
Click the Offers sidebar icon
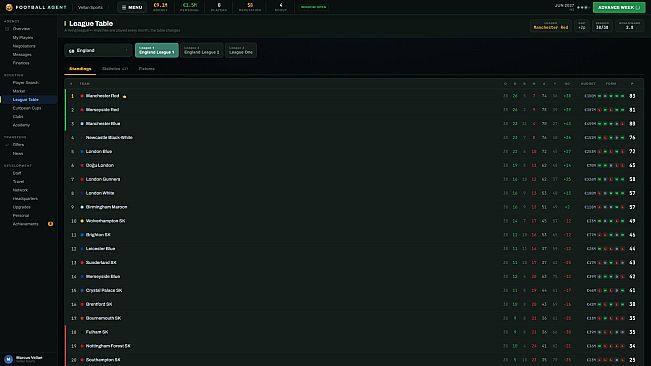7,145
